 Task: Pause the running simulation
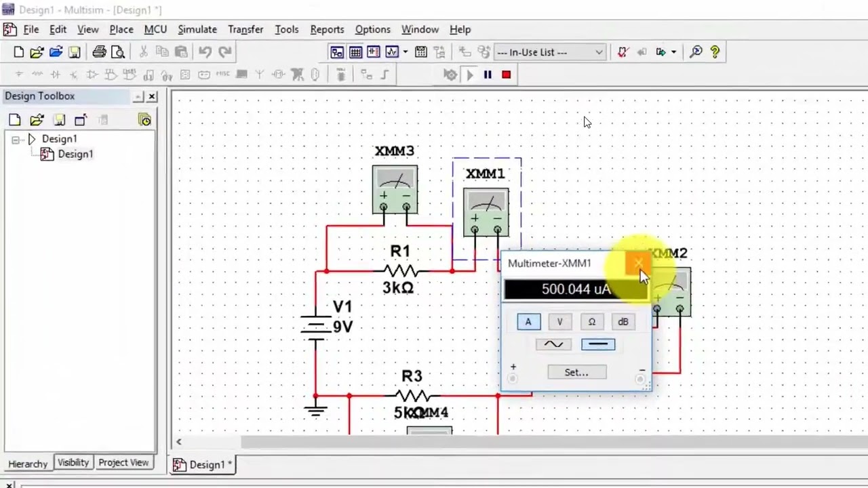click(x=488, y=75)
